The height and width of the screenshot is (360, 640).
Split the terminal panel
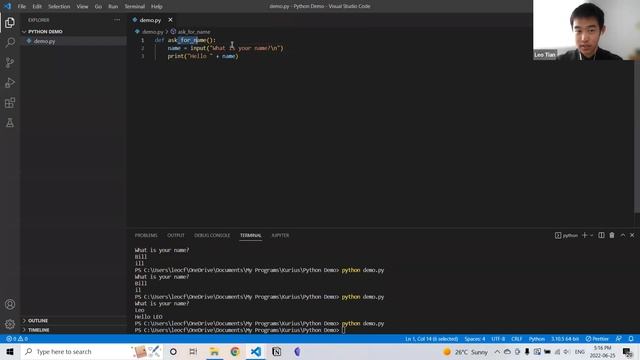tap(601, 235)
